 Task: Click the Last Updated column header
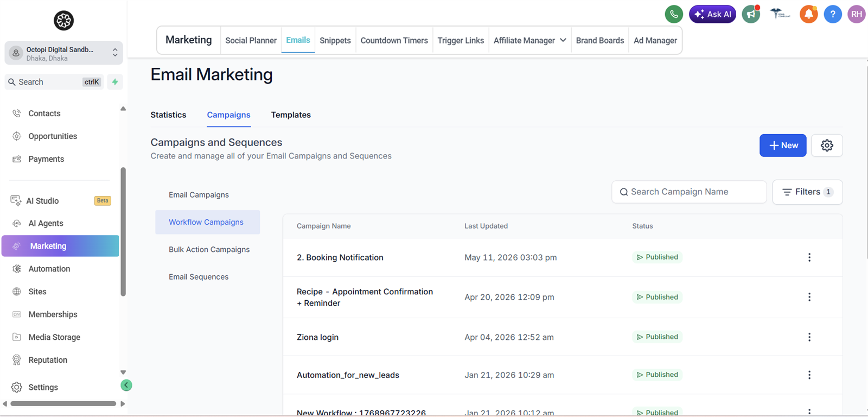(x=486, y=226)
